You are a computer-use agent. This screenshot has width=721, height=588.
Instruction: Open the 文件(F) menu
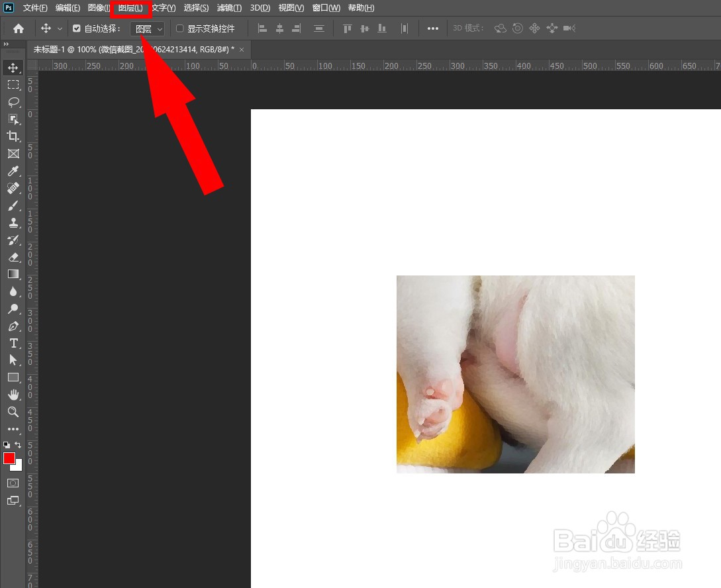(x=35, y=8)
